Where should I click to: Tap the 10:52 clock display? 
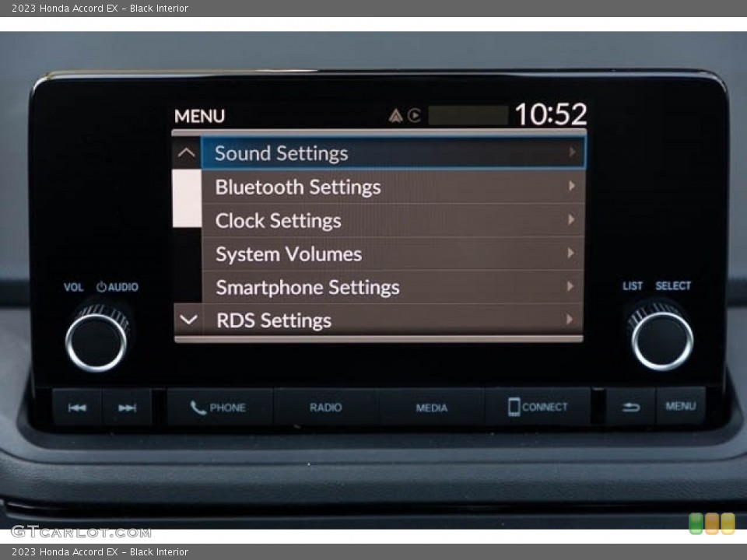point(551,114)
